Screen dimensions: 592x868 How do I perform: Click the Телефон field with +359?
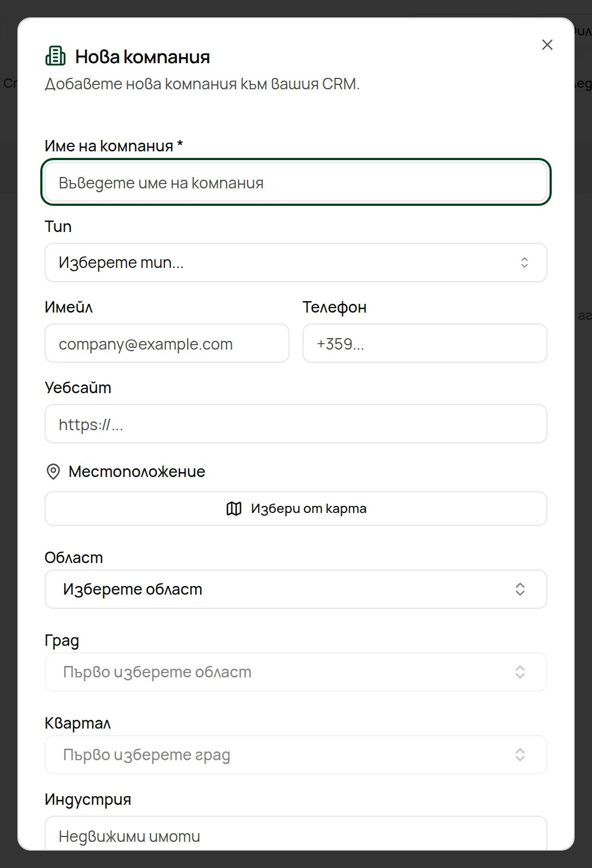pos(425,343)
